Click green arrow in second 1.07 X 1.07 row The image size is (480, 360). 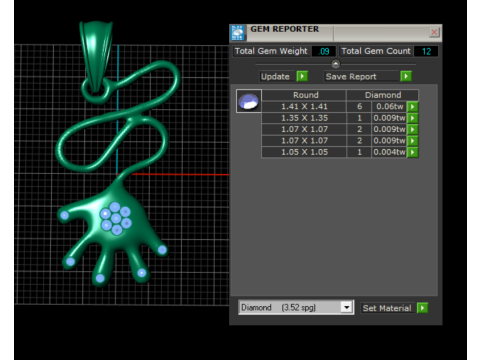[413, 141]
